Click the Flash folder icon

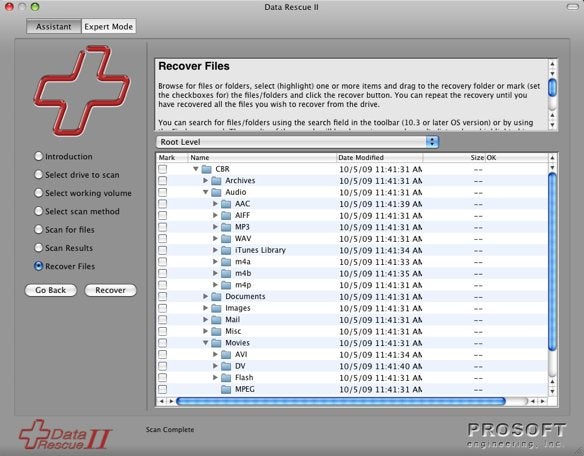(x=226, y=378)
